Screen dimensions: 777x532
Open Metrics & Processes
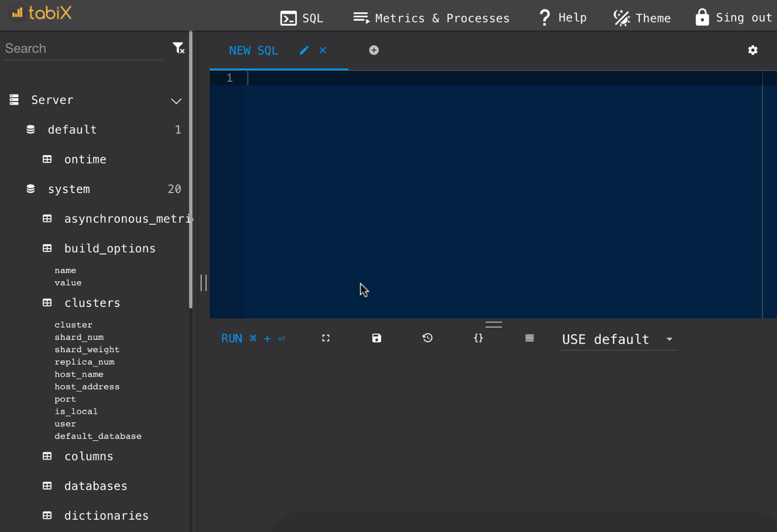431,18
